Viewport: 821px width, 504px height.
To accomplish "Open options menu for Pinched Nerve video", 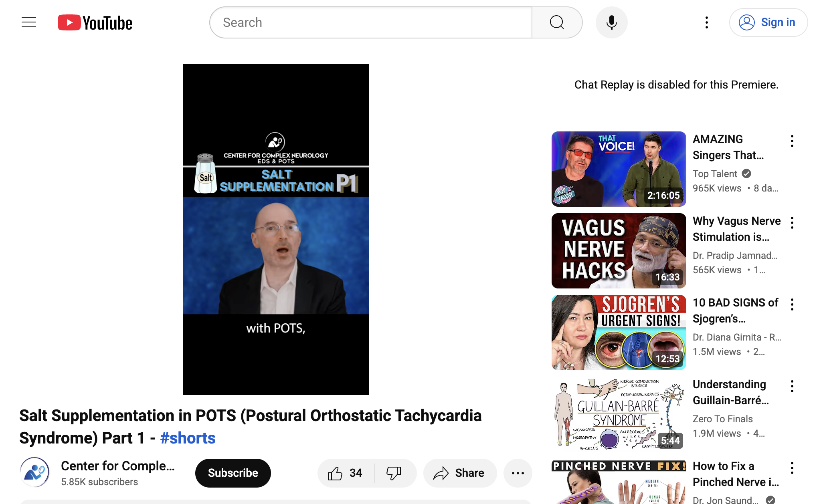I will [x=792, y=468].
